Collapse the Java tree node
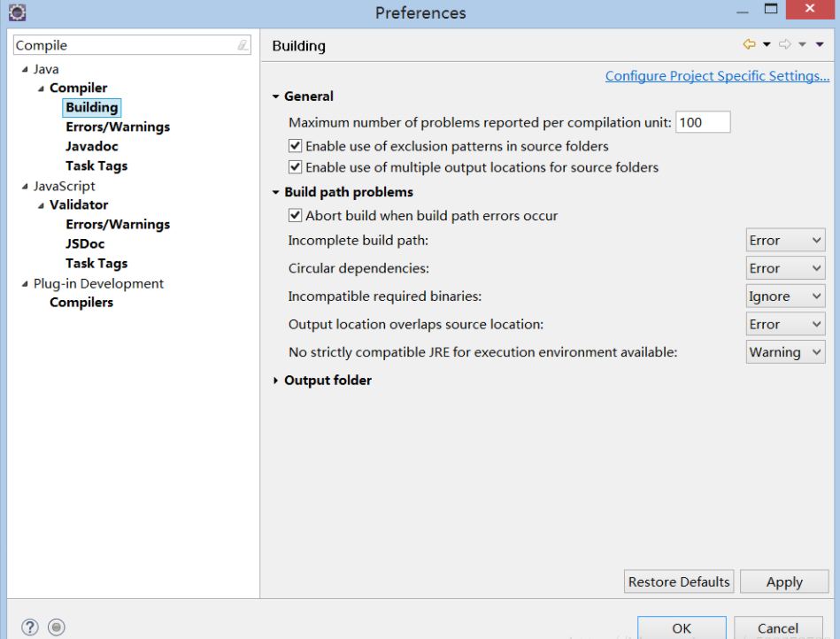The image size is (840, 639). coord(25,69)
